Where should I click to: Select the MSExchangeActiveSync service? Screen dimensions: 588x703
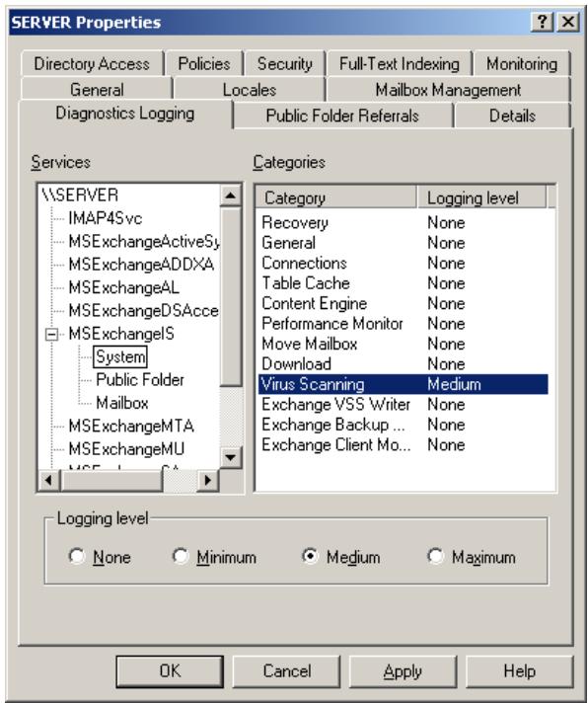(144, 241)
